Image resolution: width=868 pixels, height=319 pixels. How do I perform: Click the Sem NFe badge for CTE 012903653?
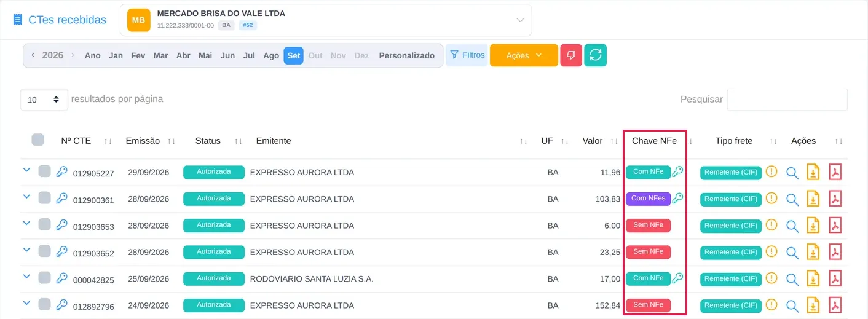pos(648,225)
